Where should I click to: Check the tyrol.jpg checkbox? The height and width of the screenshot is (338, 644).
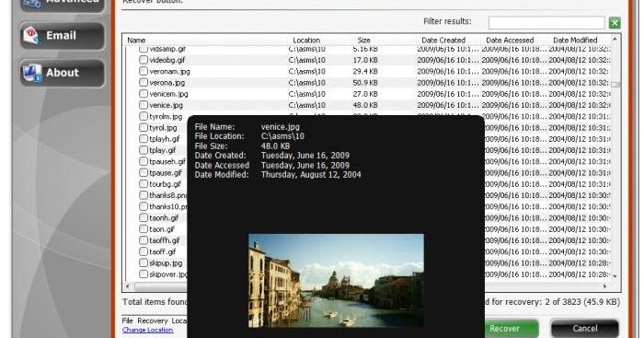[143, 127]
